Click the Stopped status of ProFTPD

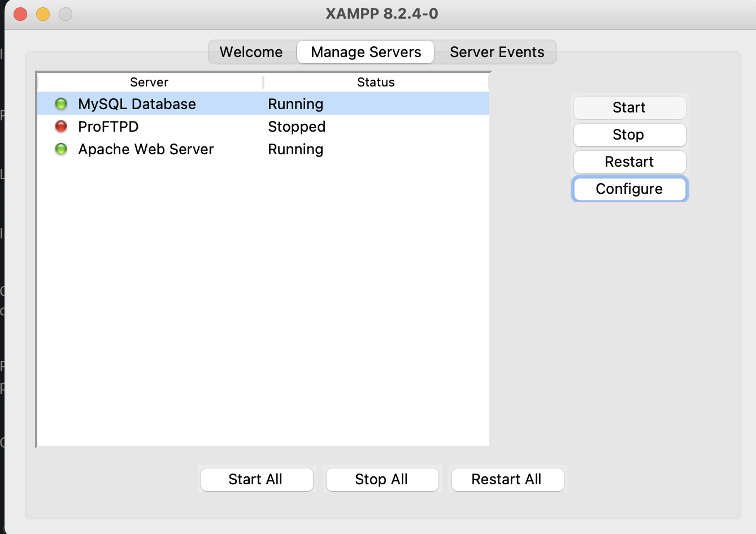coord(297,127)
